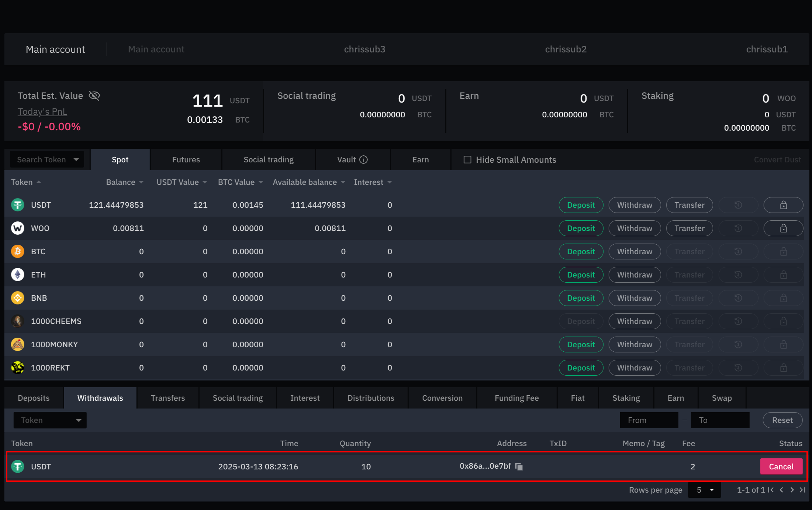
Task: Click the BNB token logo
Action: 18,298
